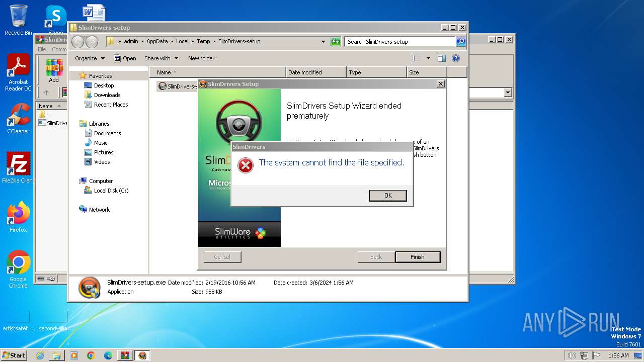Select Network in navigation pane
The height and width of the screenshot is (362, 644).
[x=99, y=210]
